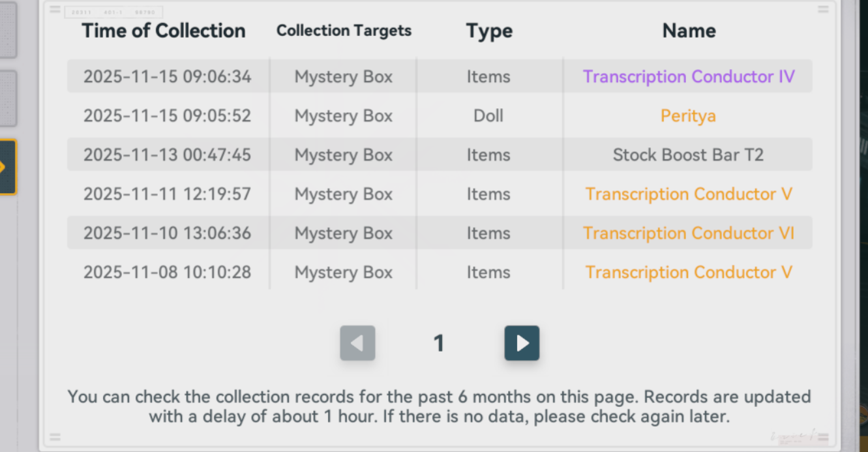Click the greyed previous page arrow

[357, 343]
